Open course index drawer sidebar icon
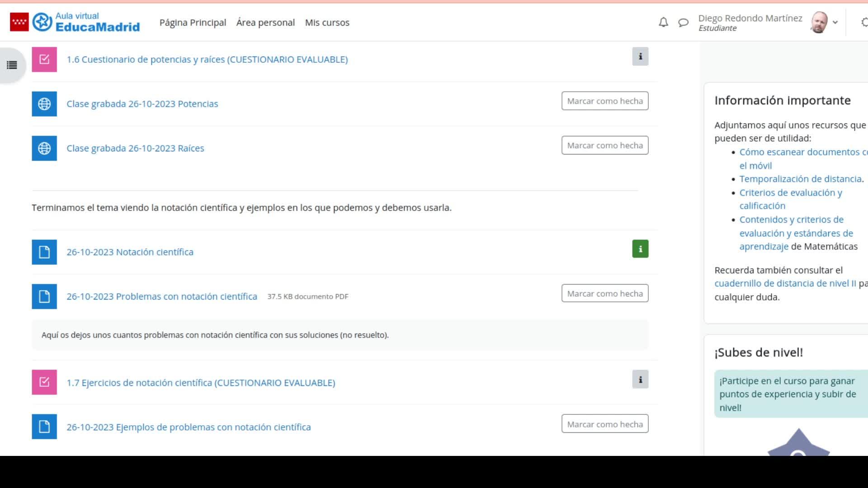 [12, 65]
